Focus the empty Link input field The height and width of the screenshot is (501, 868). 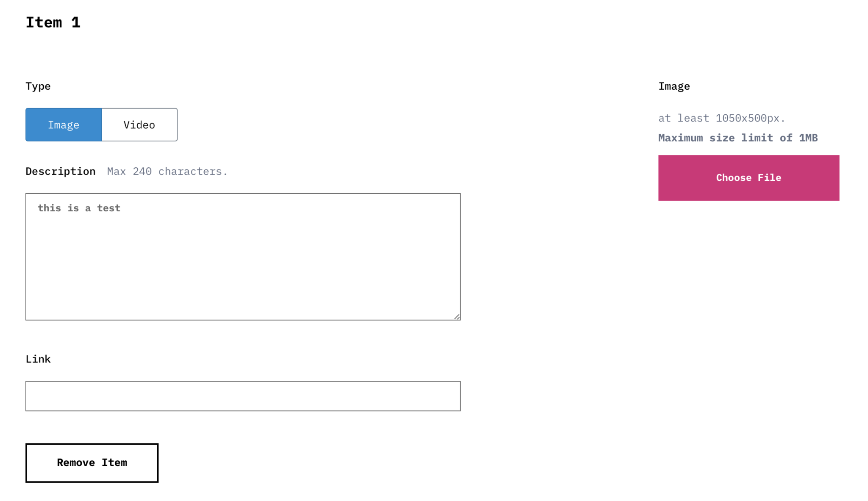coord(243,396)
